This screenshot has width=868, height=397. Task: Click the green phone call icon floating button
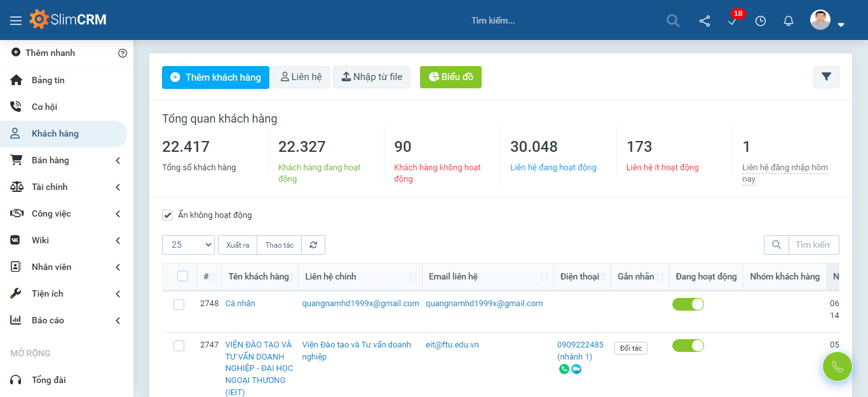pyautogui.click(x=837, y=367)
